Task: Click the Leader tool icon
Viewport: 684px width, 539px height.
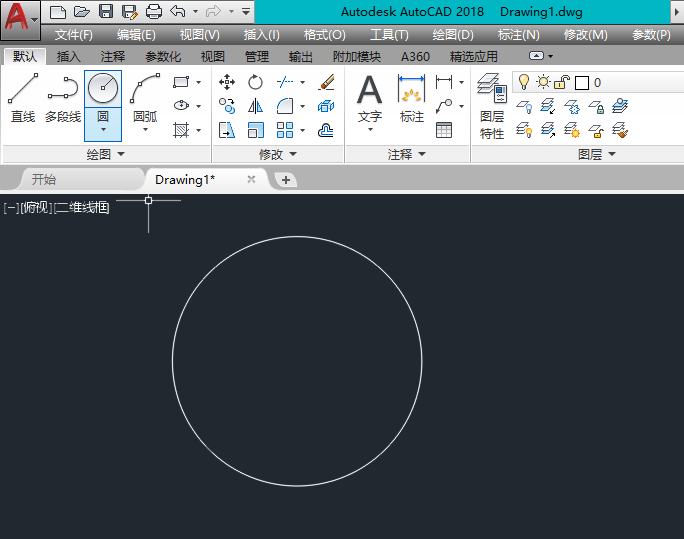Action: pos(444,106)
